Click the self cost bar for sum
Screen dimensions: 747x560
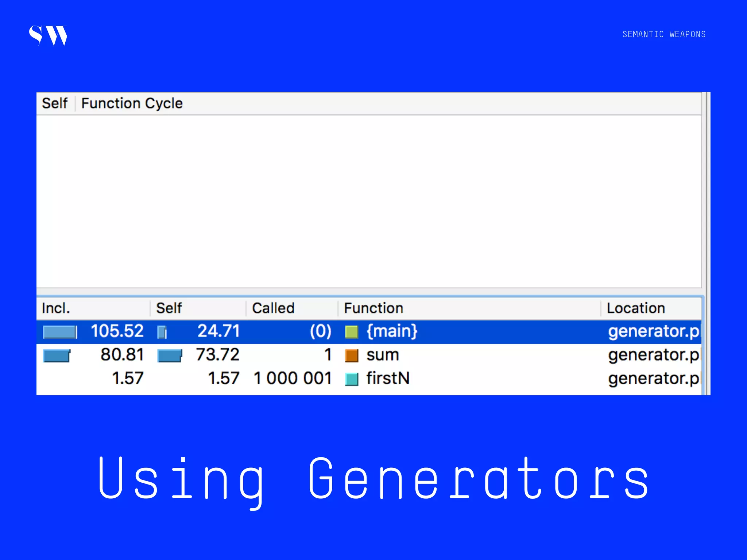(170, 356)
